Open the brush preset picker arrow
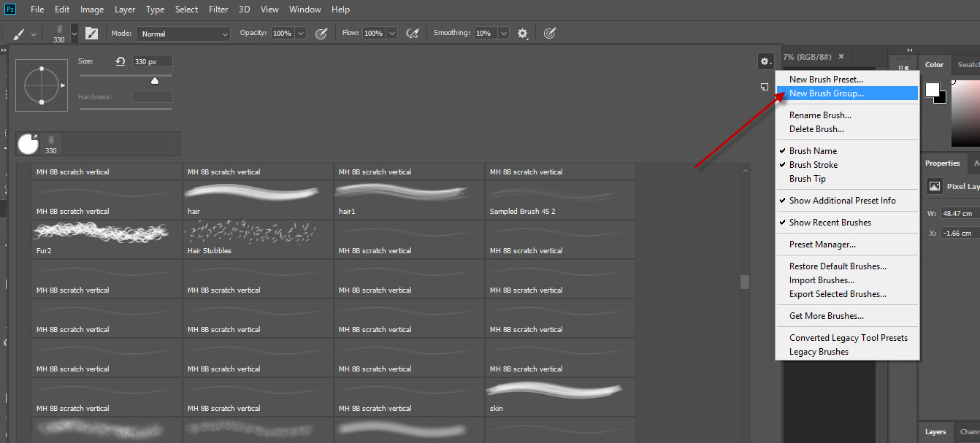The width and height of the screenshot is (980, 443). point(74,34)
